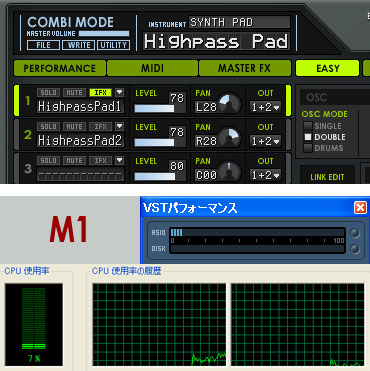Open the FILE menu button
This screenshot has height=371, width=370.
pos(43,45)
